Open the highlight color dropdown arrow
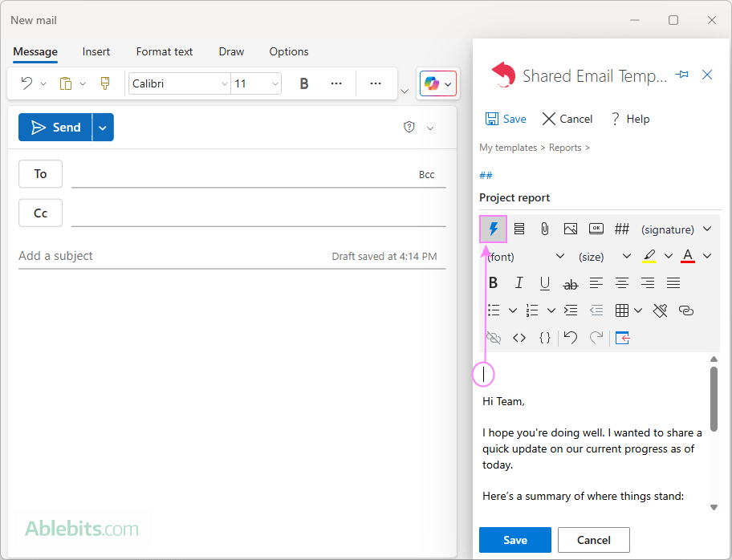 click(x=669, y=256)
